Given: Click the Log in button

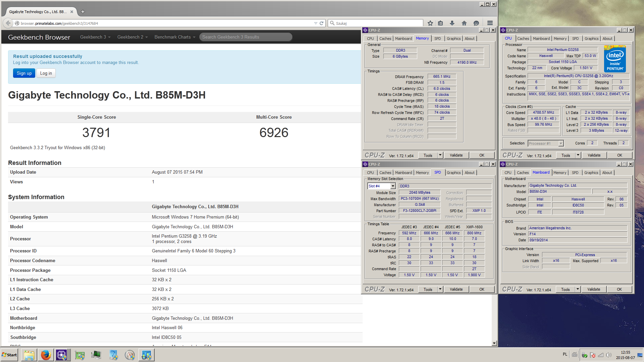Looking at the screenshot, I should pos(46,73).
